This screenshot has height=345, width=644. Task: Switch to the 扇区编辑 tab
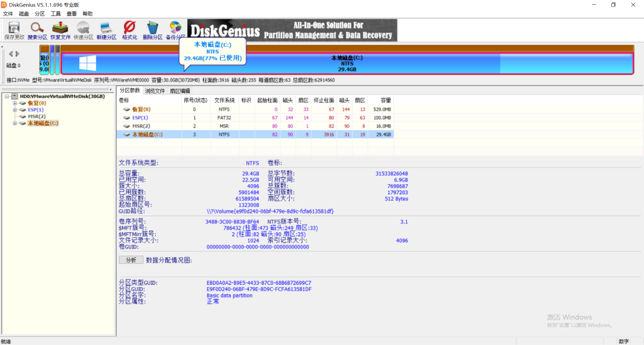point(180,91)
